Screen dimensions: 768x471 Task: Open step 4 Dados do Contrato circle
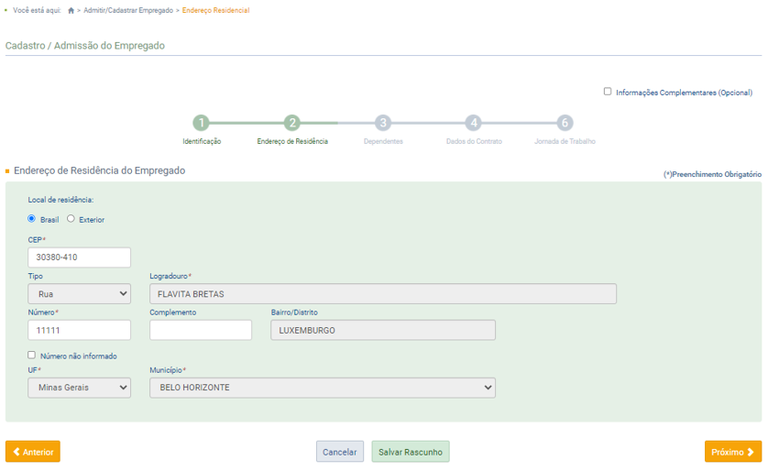pyautogui.click(x=474, y=123)
